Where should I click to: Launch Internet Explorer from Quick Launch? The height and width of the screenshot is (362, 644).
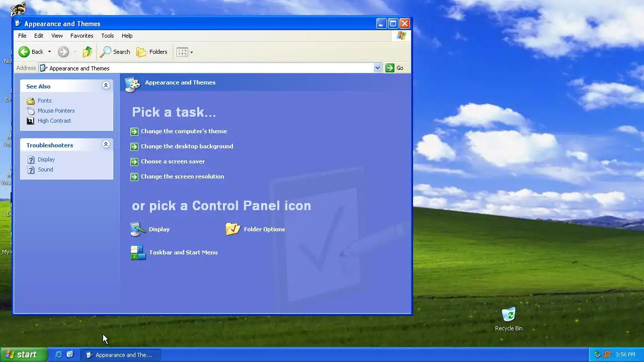tap(58, 354)
